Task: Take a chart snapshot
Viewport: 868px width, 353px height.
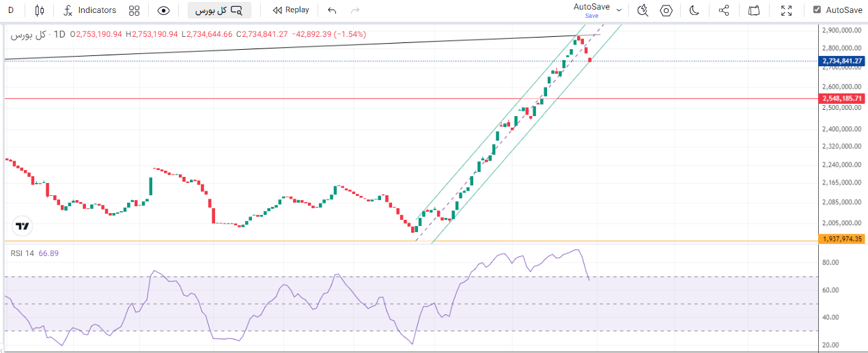Action: pyautogui.click(x=754, y=10)
